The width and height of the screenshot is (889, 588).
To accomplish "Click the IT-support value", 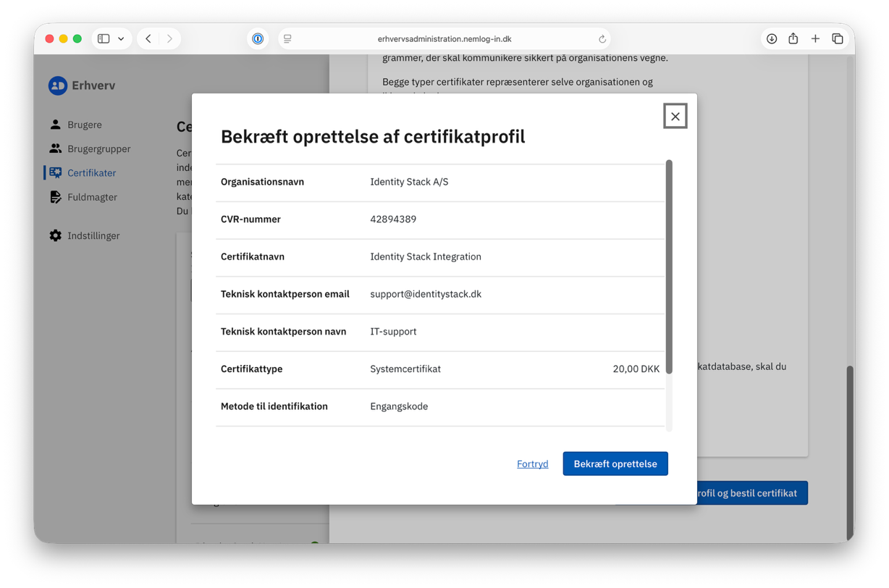I will [393, 332].
